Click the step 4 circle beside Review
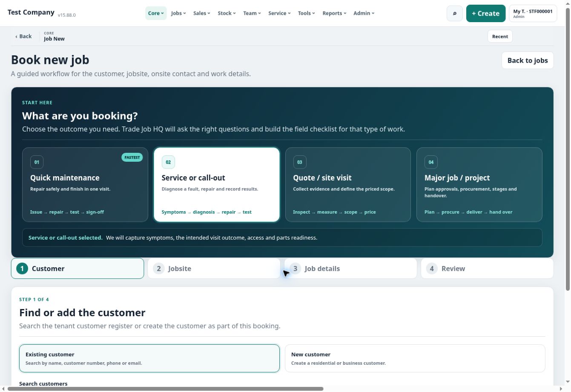 coord(432,269)
